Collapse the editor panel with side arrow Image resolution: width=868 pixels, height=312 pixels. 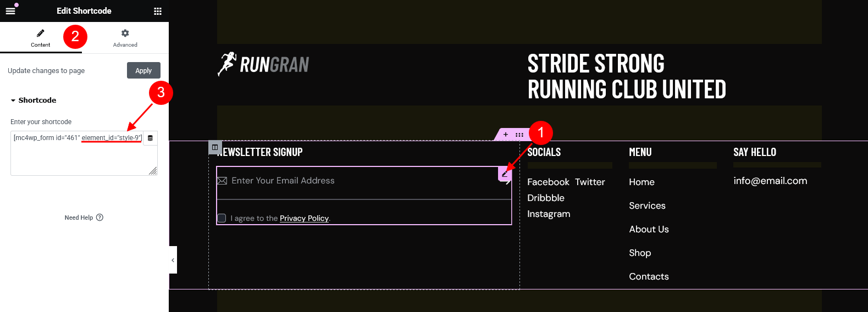tap(173, 260)
